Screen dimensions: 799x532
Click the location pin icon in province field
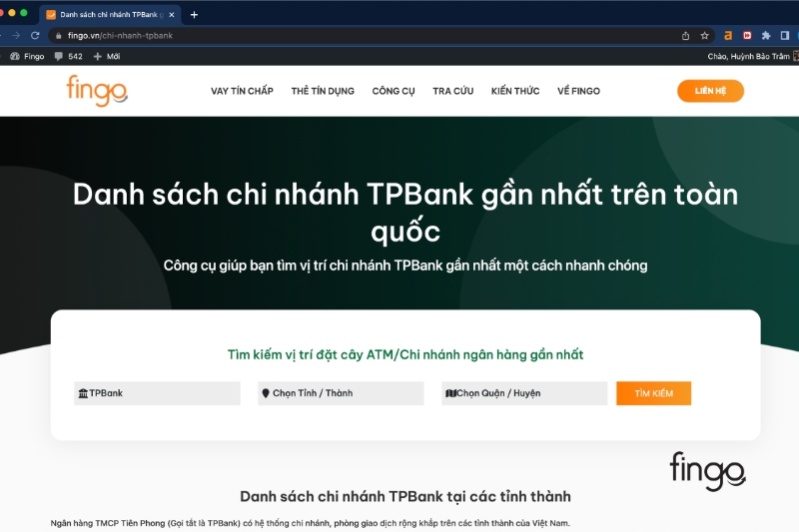266,393
